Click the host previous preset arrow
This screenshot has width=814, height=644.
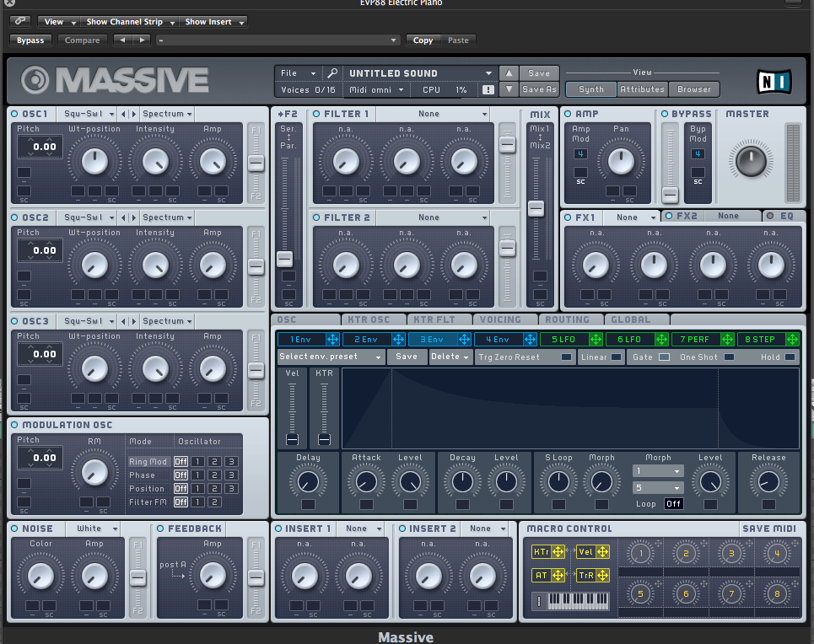coord(122,40)
